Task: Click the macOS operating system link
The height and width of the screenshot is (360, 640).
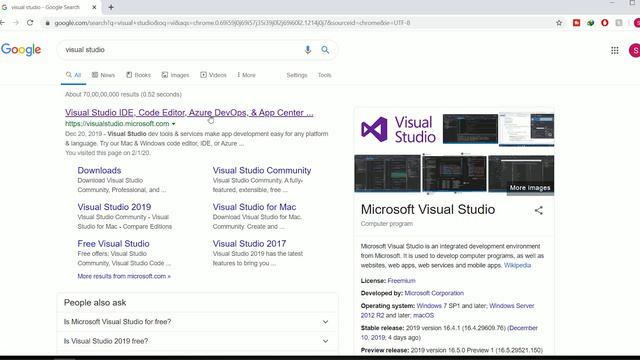Action: pyautogui.click(x=423, y=316)
